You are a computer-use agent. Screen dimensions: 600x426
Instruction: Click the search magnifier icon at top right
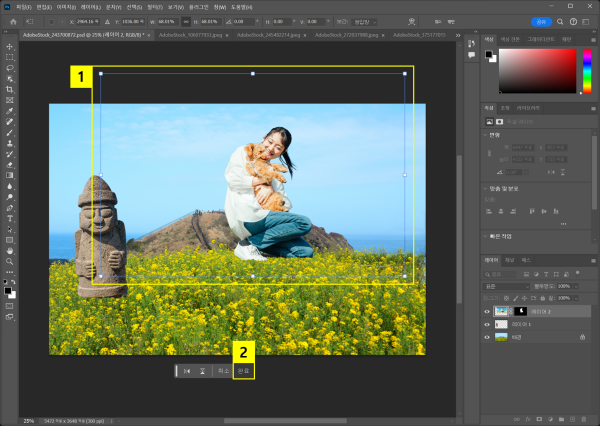pos(562,20)
